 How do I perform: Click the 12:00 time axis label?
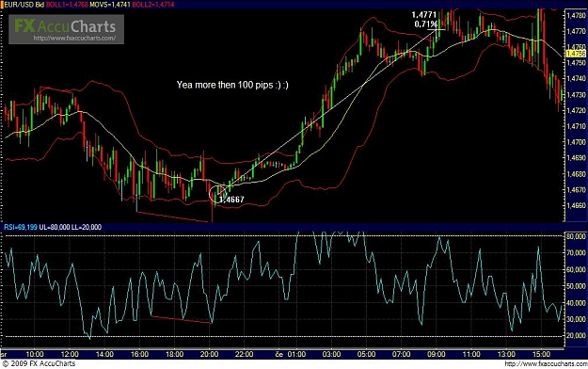[70, 354]
